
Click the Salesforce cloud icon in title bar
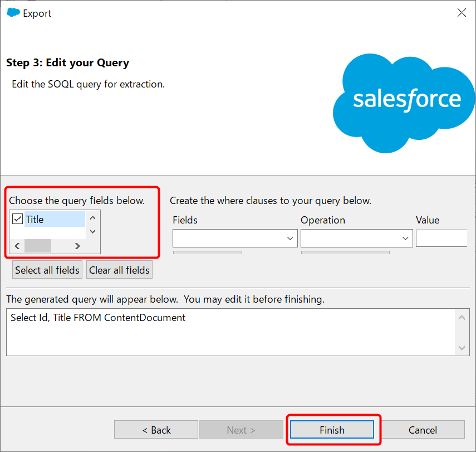click(13, 13)
